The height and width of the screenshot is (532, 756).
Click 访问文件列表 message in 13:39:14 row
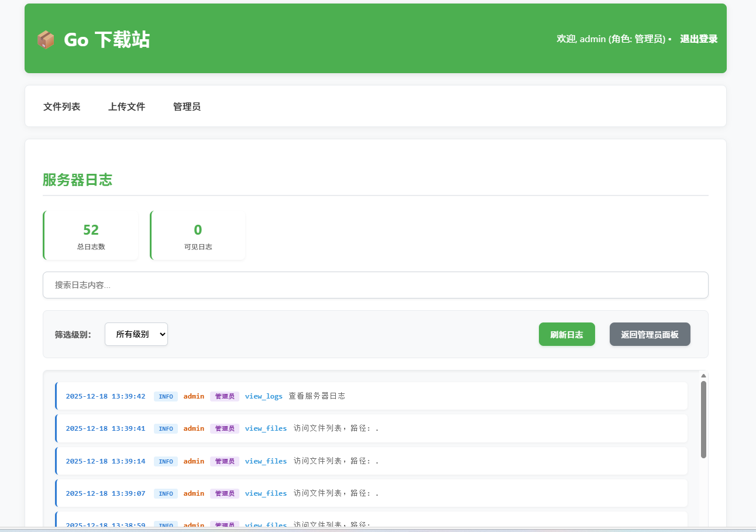(x=336, y=461)
